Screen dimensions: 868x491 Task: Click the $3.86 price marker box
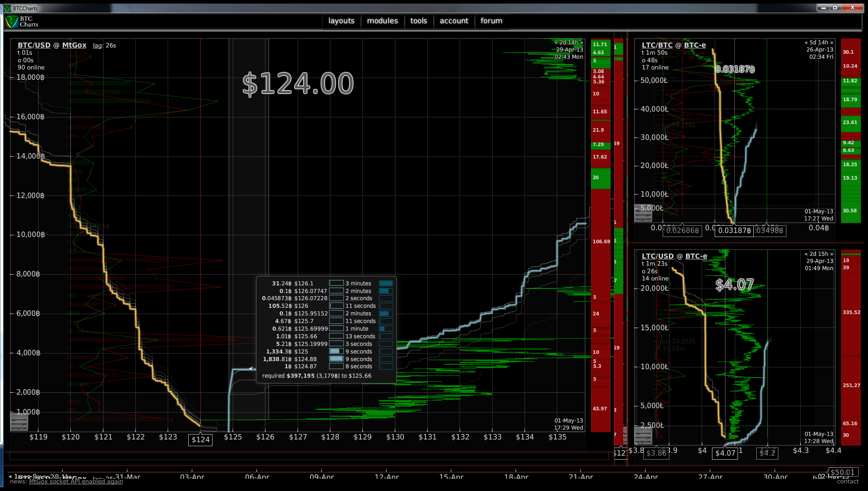pyautogui.click(x=656, y=453)
